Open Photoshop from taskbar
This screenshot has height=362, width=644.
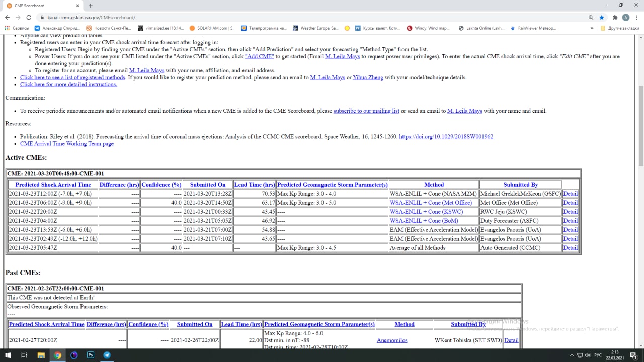pos(91,355)
